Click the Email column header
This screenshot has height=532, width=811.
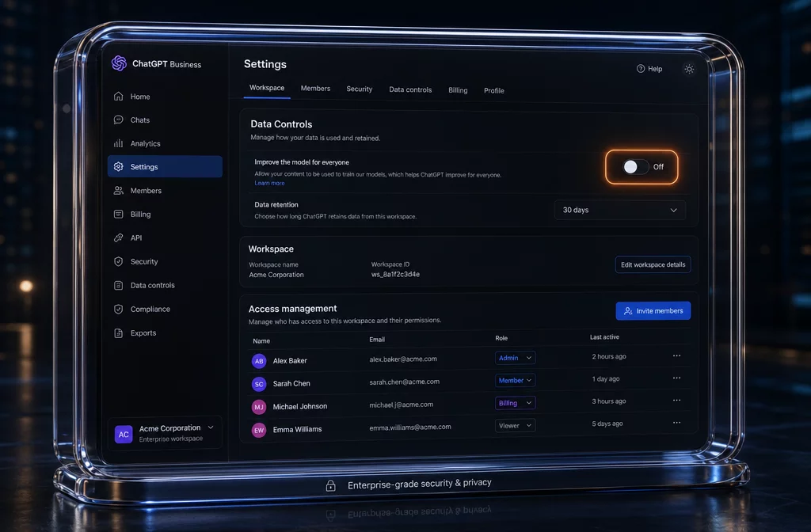tap(377, 339)
